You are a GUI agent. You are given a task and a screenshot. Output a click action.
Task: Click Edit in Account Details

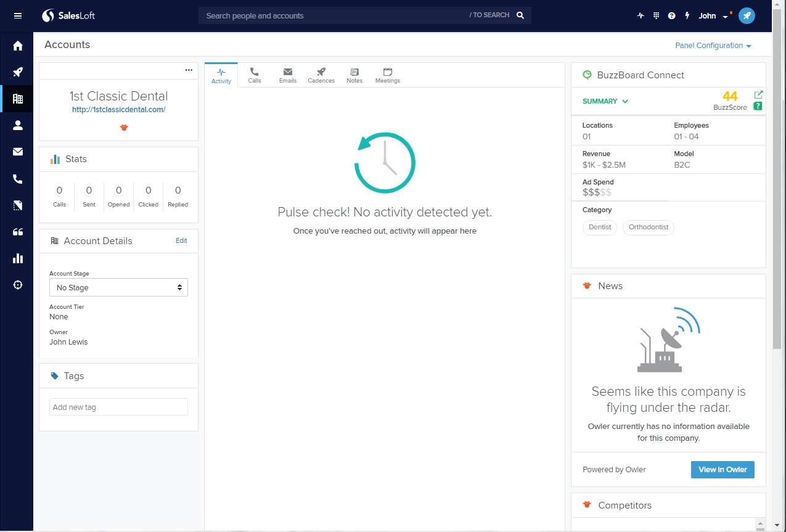181,240
